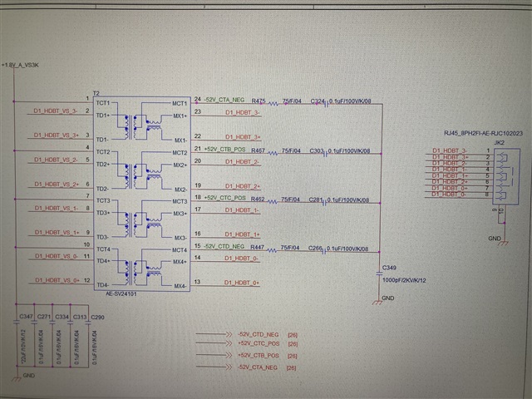
Task: Click the GND symbol below the capacitor bank
Action: coord(16,379)
